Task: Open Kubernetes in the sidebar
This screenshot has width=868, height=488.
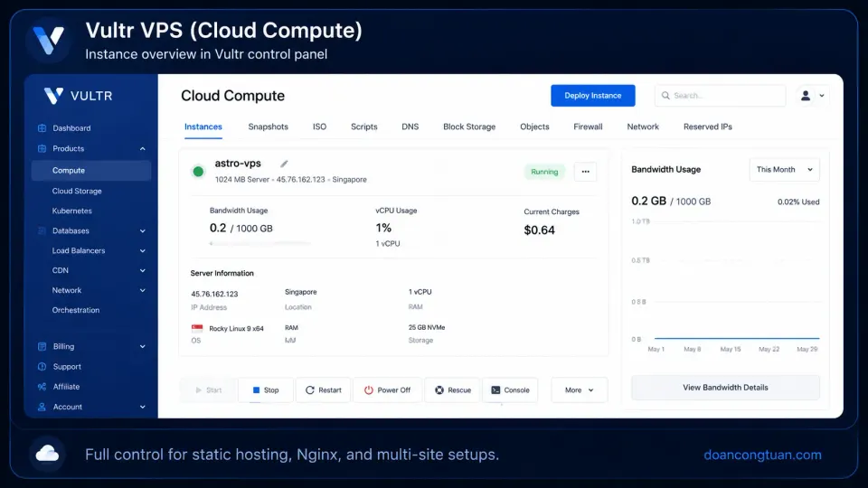Action: (72, 211)
